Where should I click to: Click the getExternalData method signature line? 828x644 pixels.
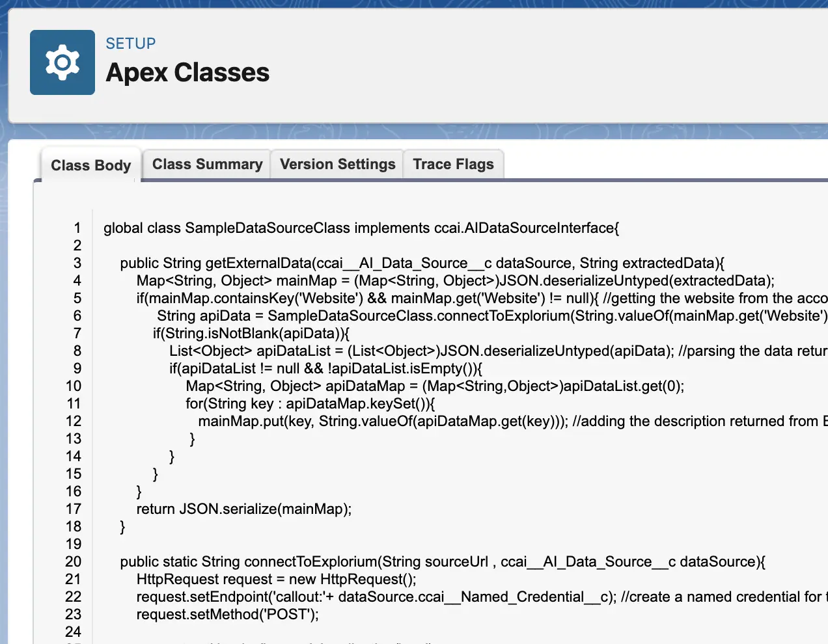[x=422, y=263]
